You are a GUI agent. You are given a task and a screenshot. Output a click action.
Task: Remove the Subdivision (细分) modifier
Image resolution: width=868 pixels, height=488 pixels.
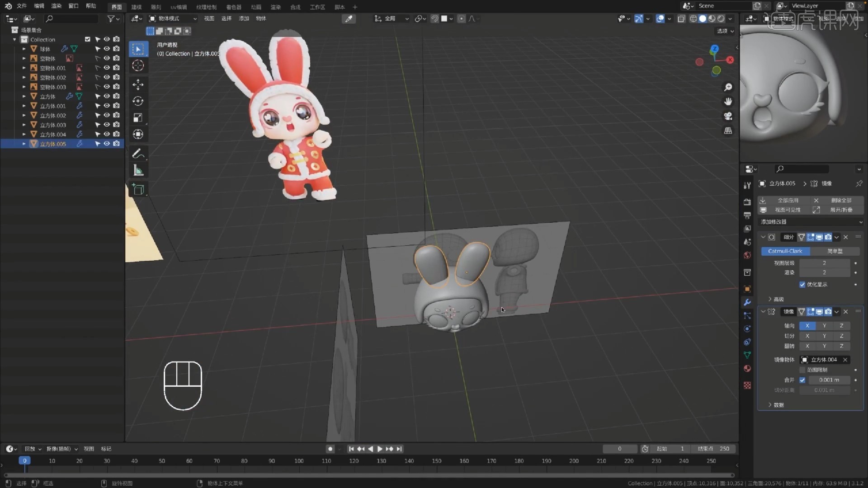point(846,237)
